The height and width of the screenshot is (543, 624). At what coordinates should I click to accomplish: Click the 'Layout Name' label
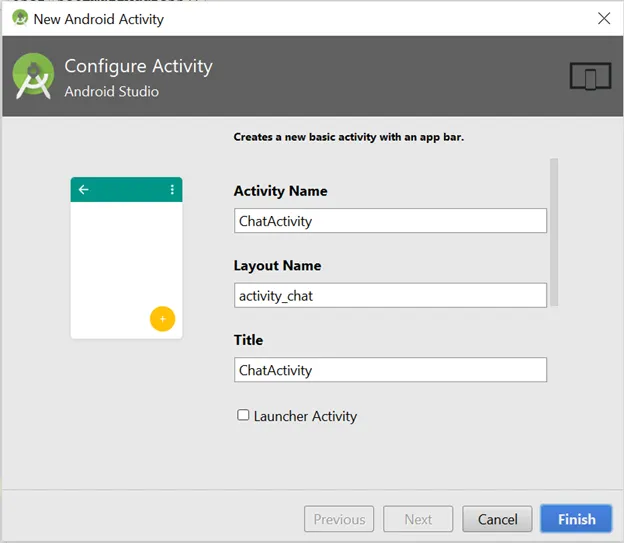[277, 266]
